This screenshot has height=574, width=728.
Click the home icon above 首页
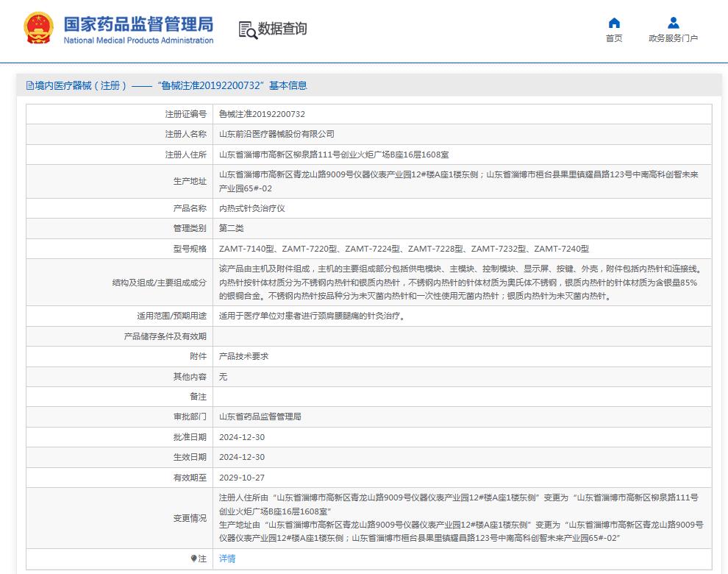(x=615, y=23)
